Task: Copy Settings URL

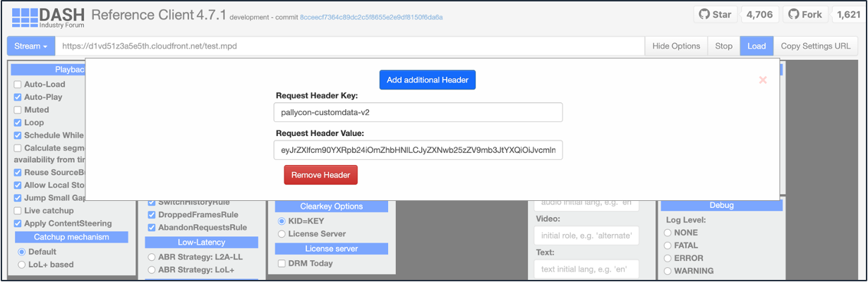Action: pos(815,46)
